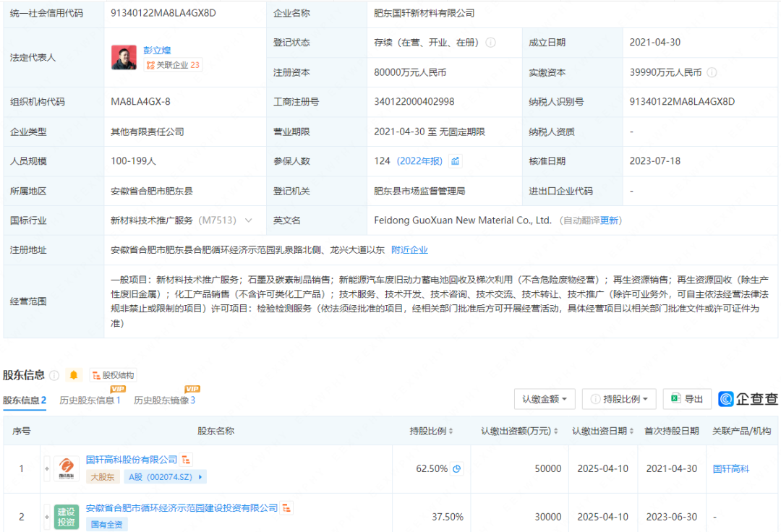This screenshot has height=532, width=781.
Task: Switch to the 历史股东信息 tab
Action: point(90,400)
